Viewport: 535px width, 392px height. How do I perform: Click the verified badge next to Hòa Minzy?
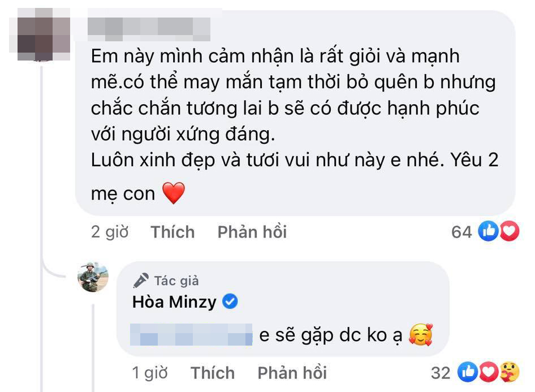(230, 302)
